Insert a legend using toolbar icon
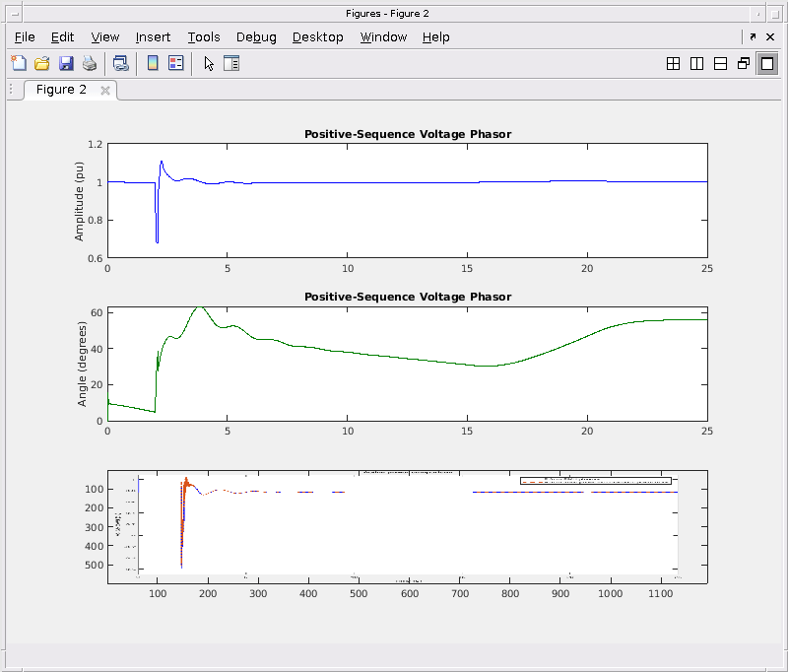The image size is (788, 672). (176, 63)
